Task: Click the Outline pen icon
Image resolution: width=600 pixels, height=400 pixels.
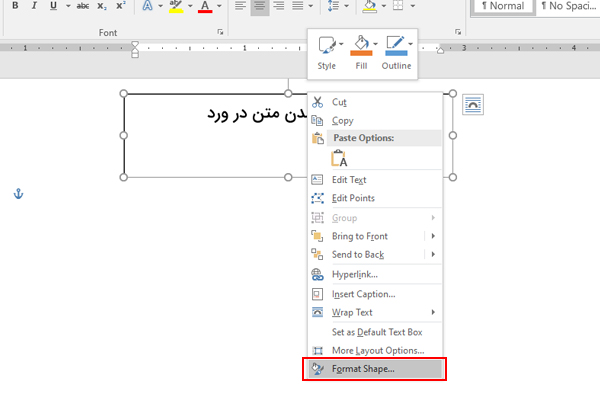Action: click(394, 46)
